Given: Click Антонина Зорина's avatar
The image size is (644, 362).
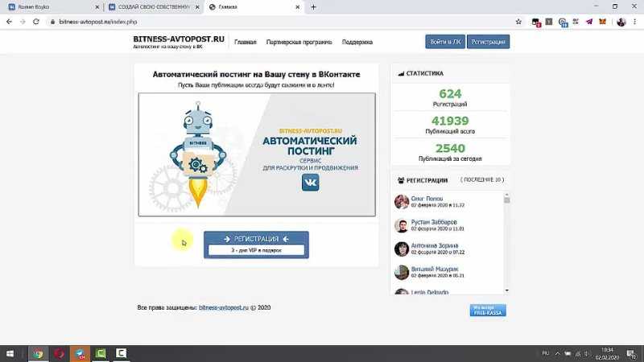Looking at the screenshot, I should click(401, 249).
